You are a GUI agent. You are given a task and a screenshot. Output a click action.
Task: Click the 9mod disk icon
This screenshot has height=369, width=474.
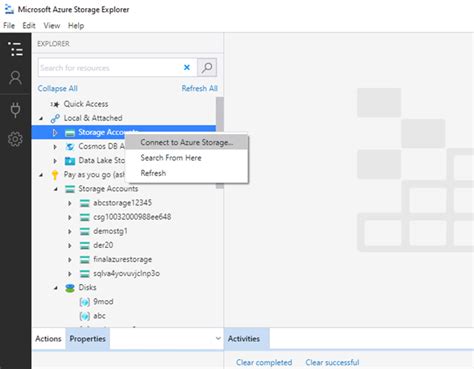[x=85, y=302]
